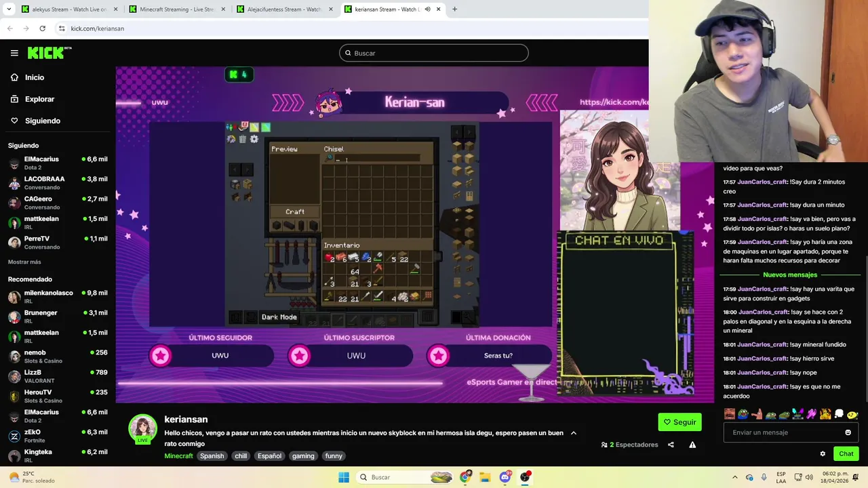This screenshot has width=868, height=488.
Task: Open zEKO Fortnite channel
Action: point(58,436)
